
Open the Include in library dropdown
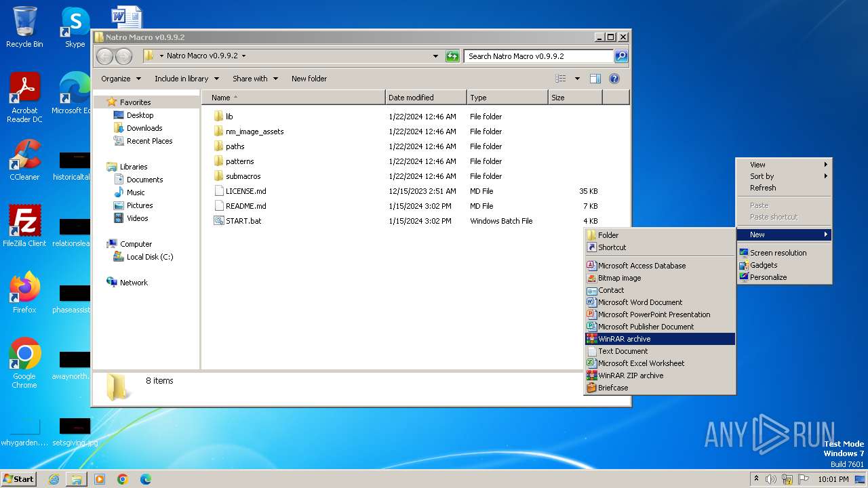tap(186, 79)
